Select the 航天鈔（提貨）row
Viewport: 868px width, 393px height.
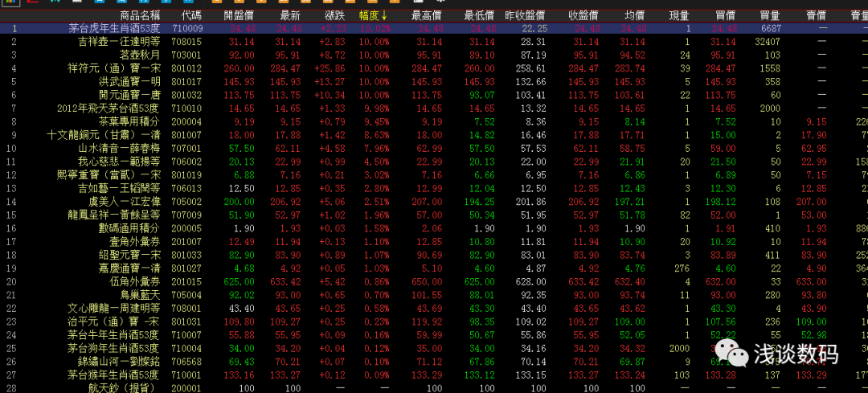tap(434, 387)
